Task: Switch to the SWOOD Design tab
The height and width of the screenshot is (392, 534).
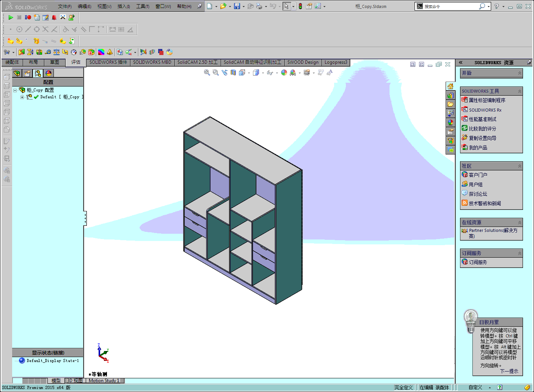Action: 303,62
